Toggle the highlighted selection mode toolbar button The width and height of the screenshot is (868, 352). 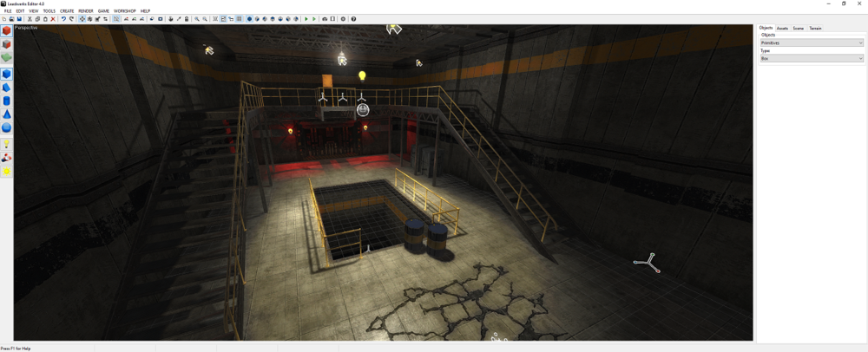(116, 19)
